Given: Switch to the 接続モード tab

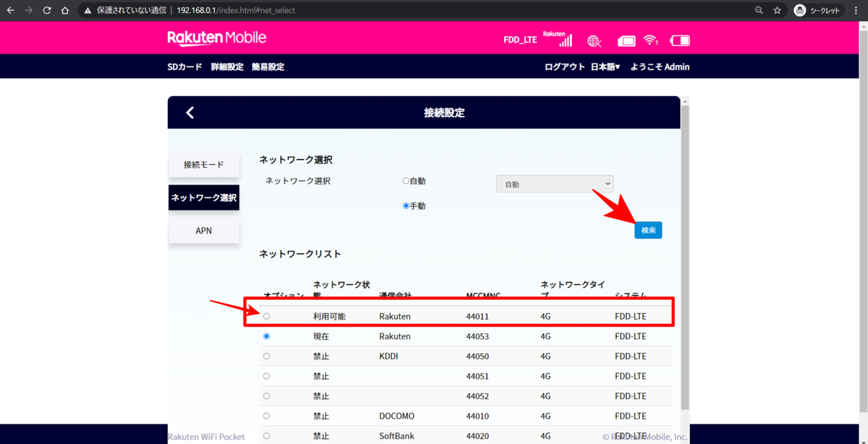Looking at the screenshot, I should point(204,165).
